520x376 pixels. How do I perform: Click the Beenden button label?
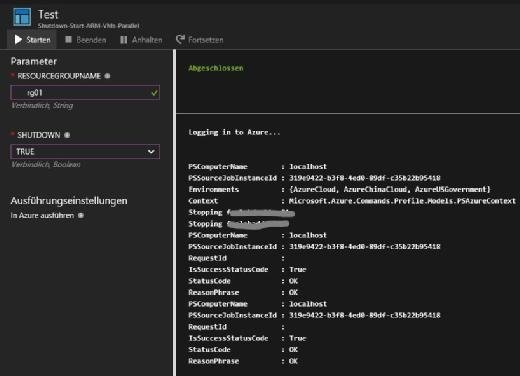click(x=91, y=40)
